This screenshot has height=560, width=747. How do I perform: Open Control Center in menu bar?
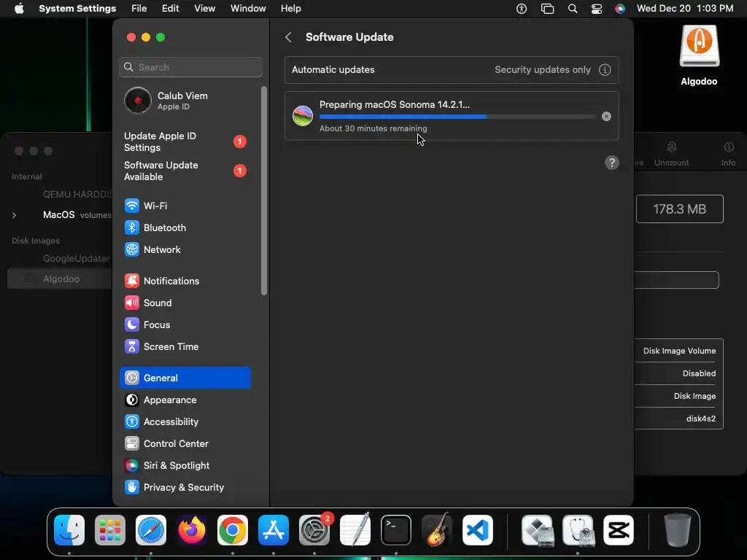597,9
